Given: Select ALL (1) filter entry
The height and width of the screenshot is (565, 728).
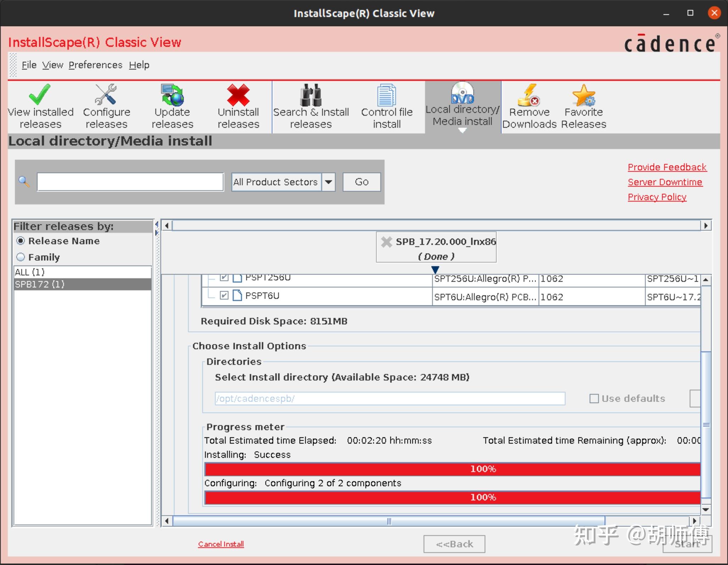Looking at the screenshot, I should [83, 272].
